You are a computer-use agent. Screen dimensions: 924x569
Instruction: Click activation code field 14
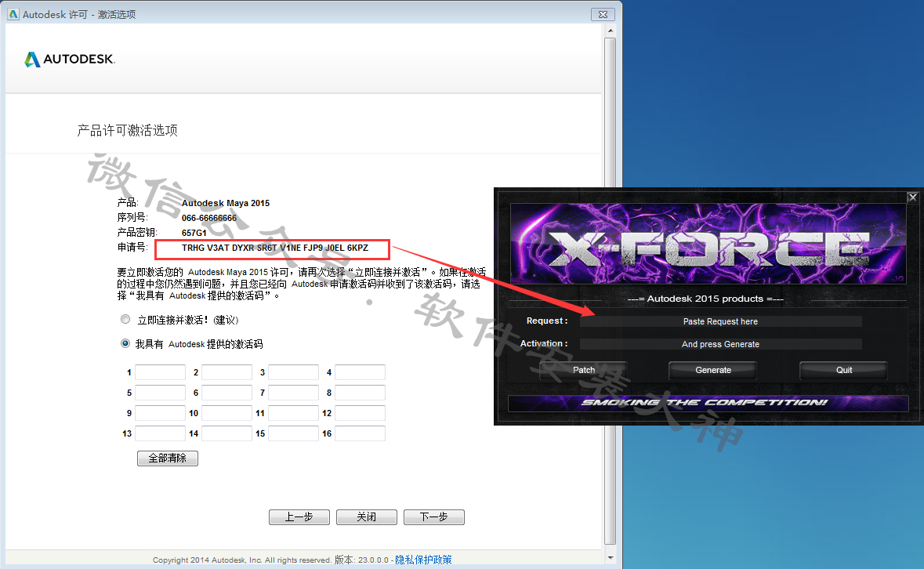[x=226, y=433]
